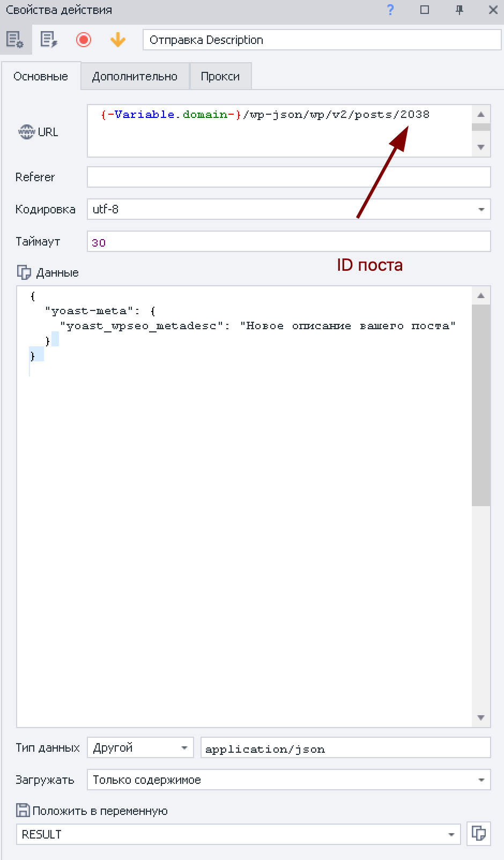The image size is (504, 860).
Task: Click the application/json content type field
Action: pos(345,748)
